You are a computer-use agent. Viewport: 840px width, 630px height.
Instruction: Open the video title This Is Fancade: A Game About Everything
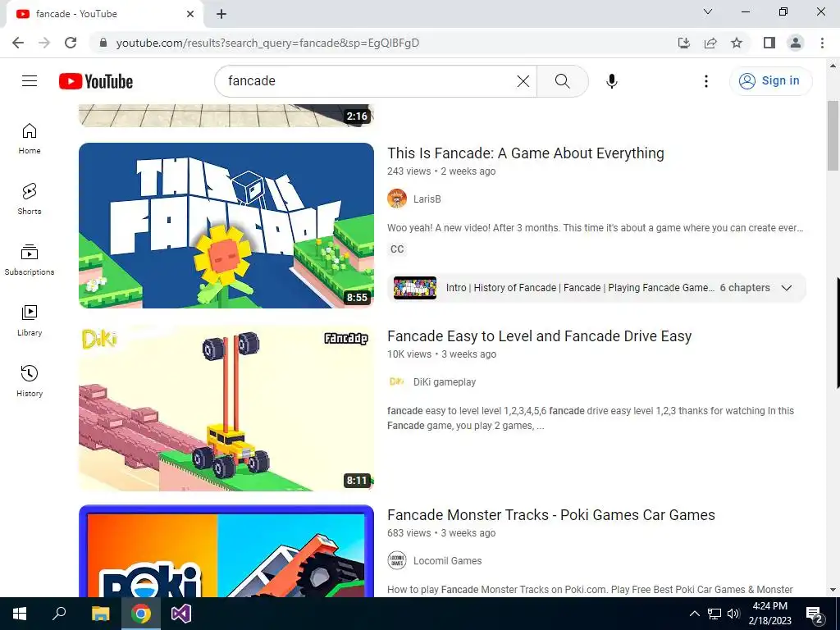[x=526, y=153]
